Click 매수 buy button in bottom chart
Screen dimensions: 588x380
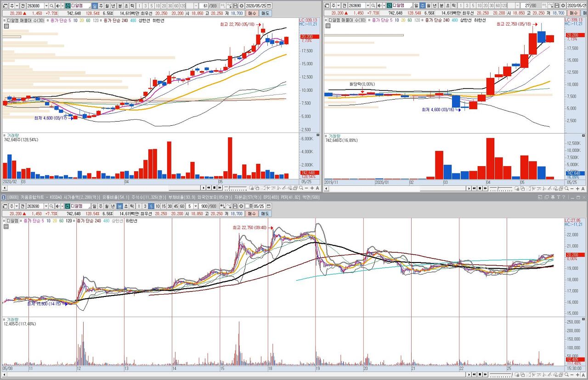(252, 214)
